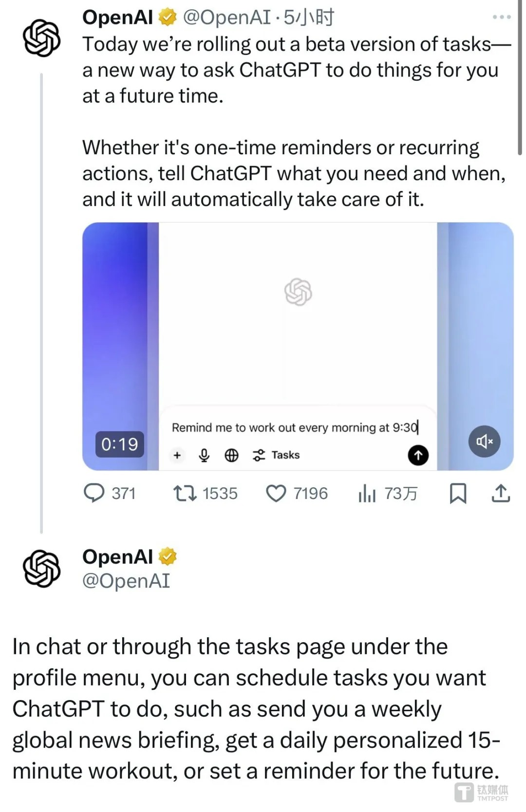
Task: Click the page scrollbar on right edge
Action: 520,78
